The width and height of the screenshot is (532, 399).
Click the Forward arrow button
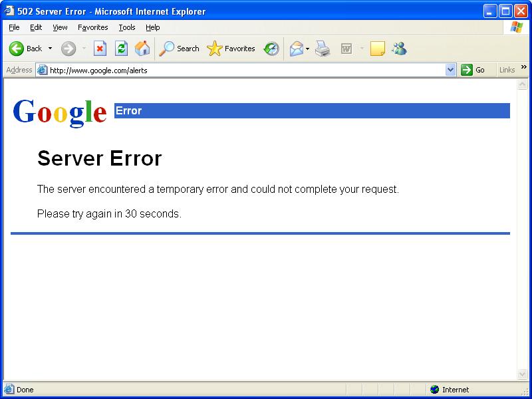tap(68, 49)
